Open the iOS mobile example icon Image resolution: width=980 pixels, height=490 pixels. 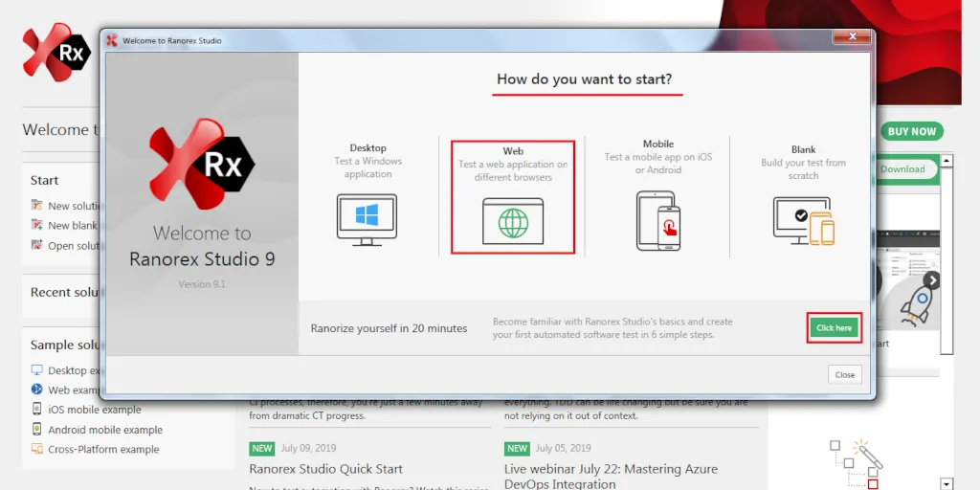point(37,410)
